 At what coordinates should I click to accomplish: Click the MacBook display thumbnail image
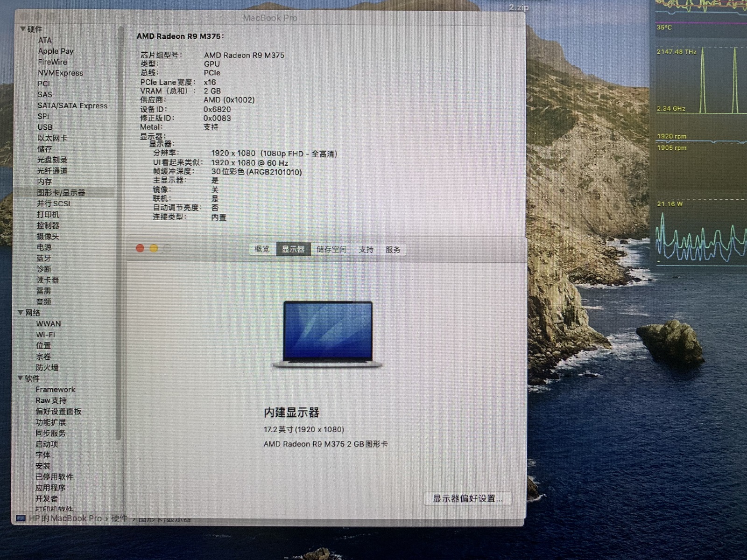[328, 334]
